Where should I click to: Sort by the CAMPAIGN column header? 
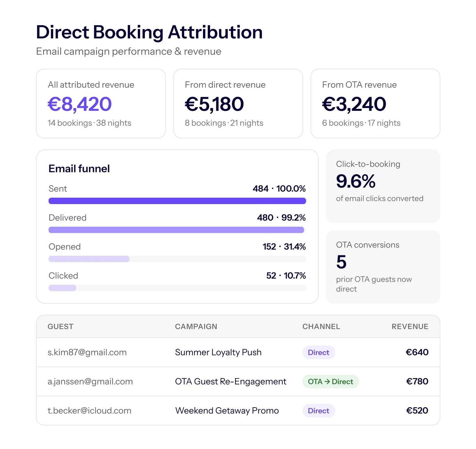click(x=196, y=327)
